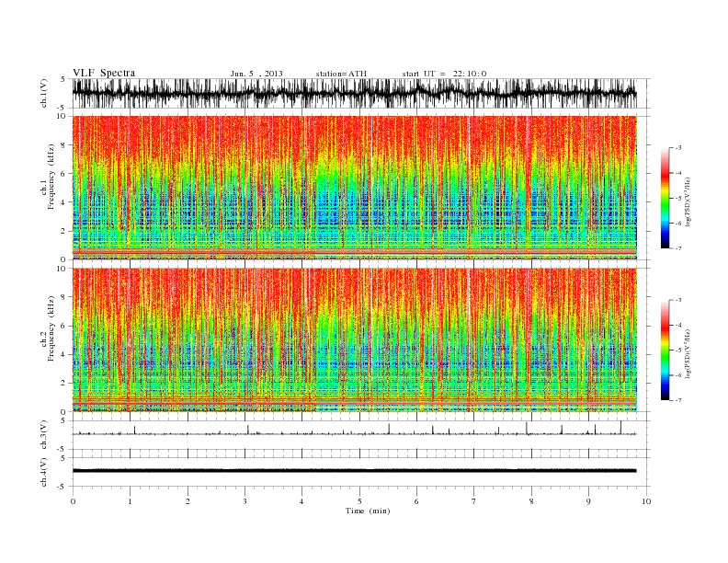Click the "-5" tick on ch.2 color bar
This screenshot has height=563, width=728.
(678, 350)
